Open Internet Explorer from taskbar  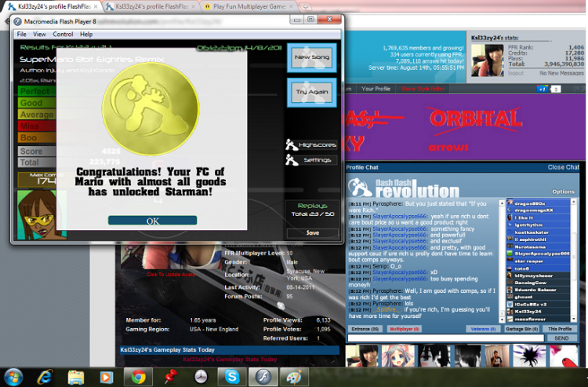[44, 377]
